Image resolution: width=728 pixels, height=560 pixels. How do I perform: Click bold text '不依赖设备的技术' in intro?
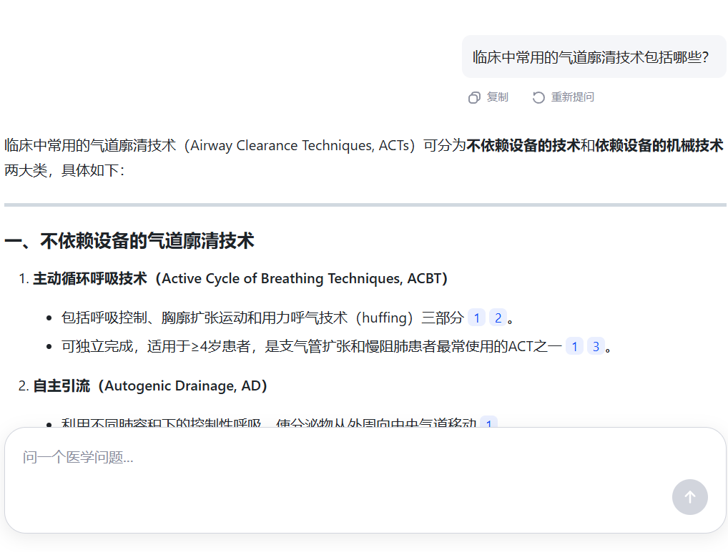[523, 146]
